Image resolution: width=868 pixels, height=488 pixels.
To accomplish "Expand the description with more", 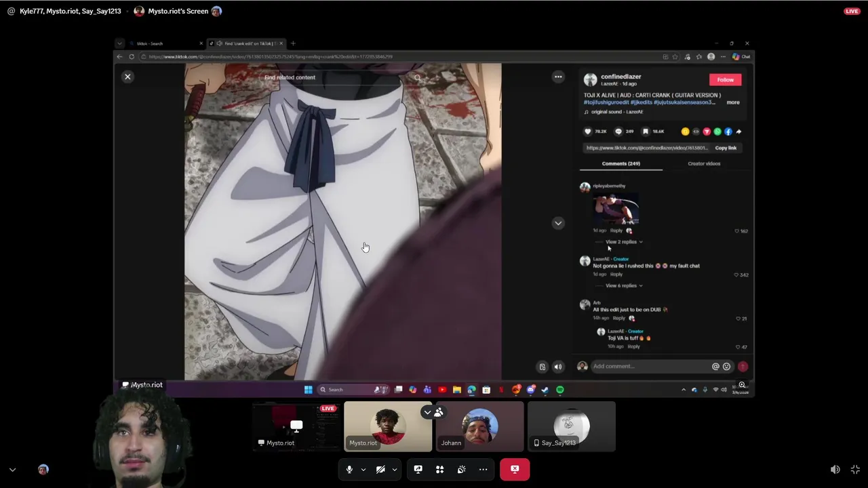I will click(x=733, y=102).
